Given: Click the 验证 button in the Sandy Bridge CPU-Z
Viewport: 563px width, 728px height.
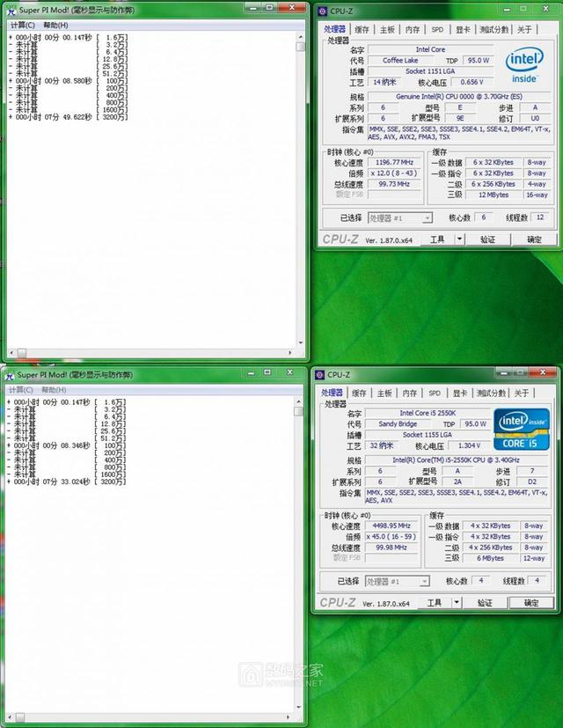Looking at the screenshot, I should [485, 603].
